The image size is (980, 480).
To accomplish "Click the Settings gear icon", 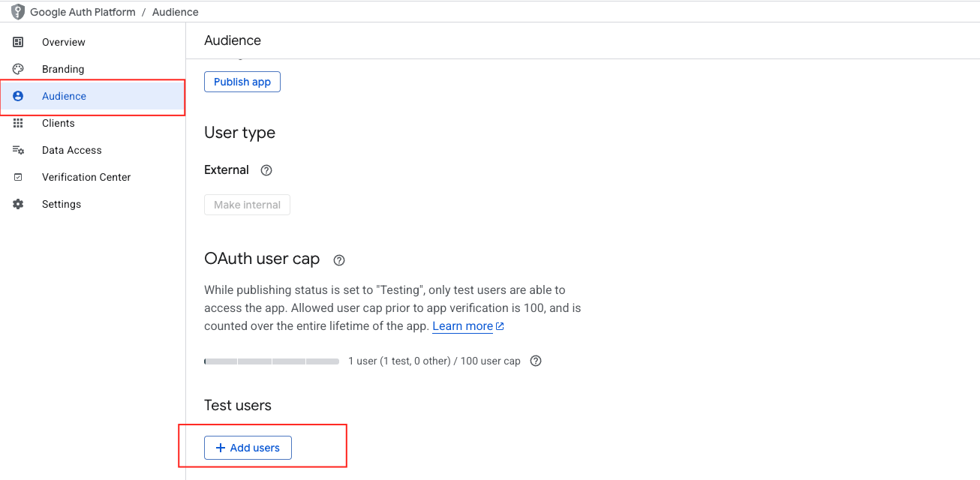I will pos(18,204).
